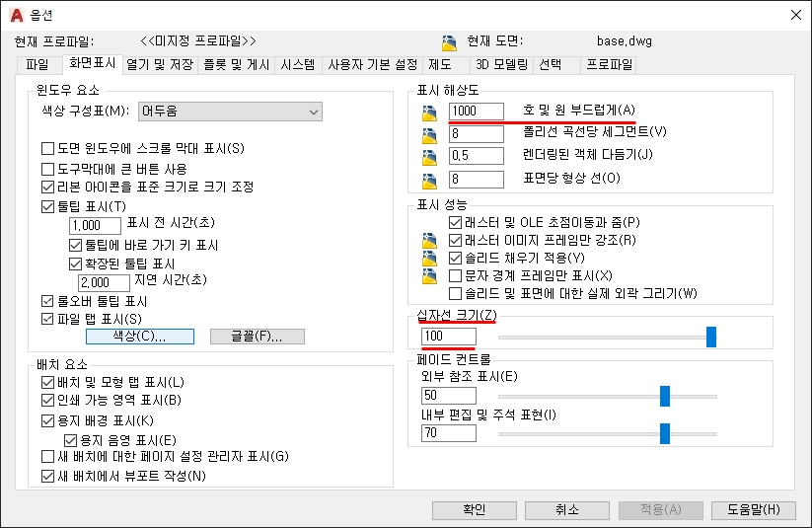The width and height of the screenshot is (812, 528).
Task: Click the 렌더링된 객체 다듬기 field with 0.5
Action: (477, 156)
